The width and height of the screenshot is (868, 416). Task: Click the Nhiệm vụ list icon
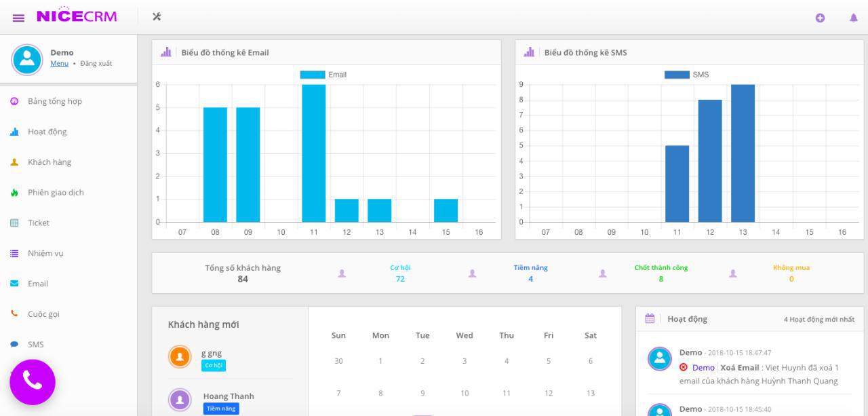coord(14,253)
